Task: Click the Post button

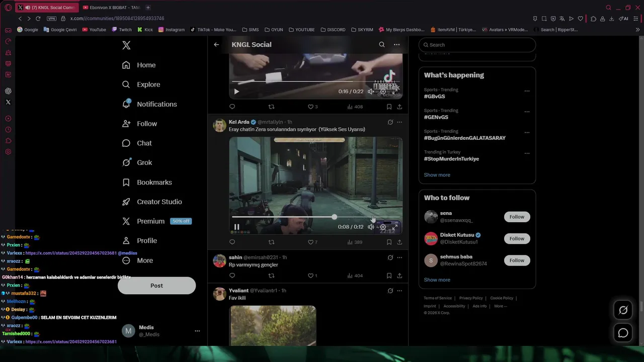Action: (156, 286)
